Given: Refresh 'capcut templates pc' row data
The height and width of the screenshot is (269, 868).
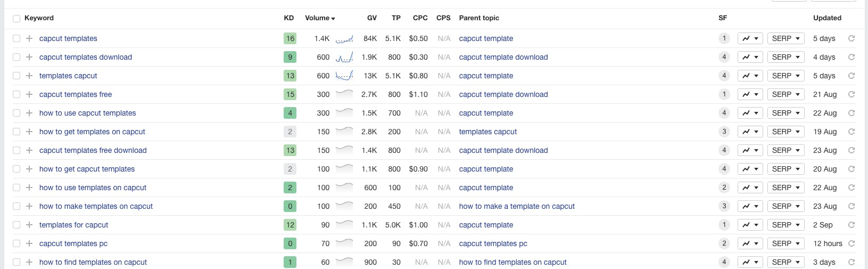Looking at the screenshot, I should point(852,243).
